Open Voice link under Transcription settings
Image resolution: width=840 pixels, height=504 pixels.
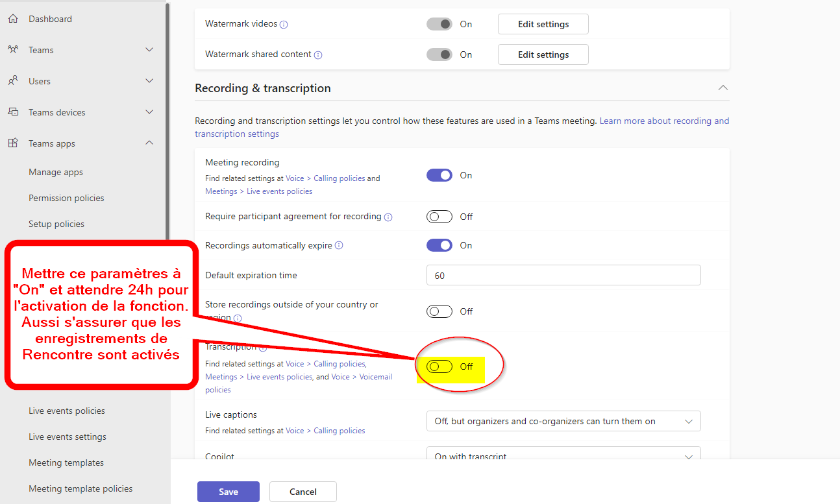pyautogui.click(x=295, y=364)
